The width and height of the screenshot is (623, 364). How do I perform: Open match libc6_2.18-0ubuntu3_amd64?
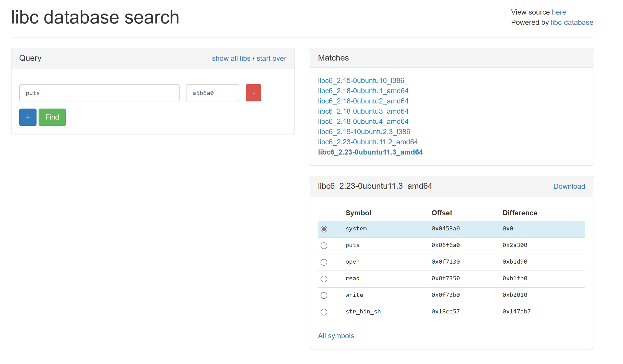point(363,111)
